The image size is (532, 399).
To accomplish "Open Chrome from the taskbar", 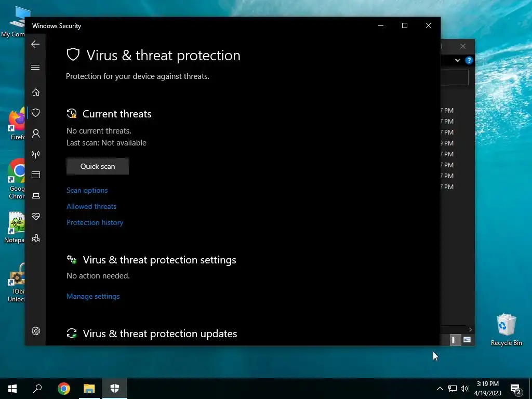I will 64,389.
